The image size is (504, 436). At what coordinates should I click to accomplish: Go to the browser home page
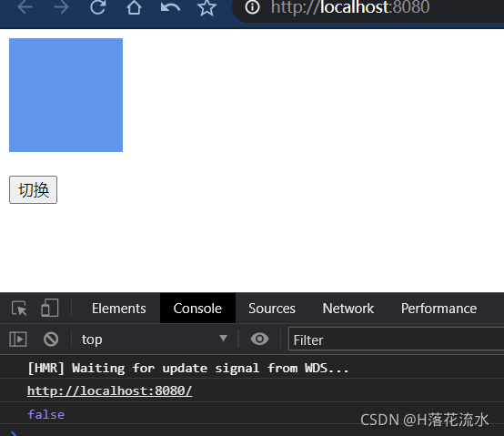point(134,7)
